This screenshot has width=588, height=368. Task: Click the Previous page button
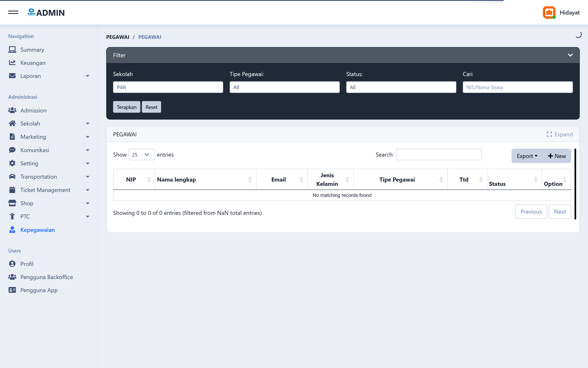click(531, 212)
